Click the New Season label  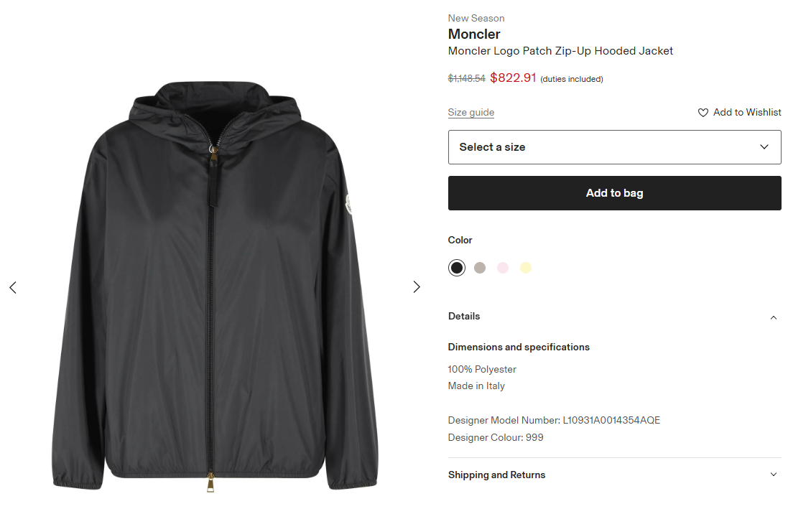[476, 18]
